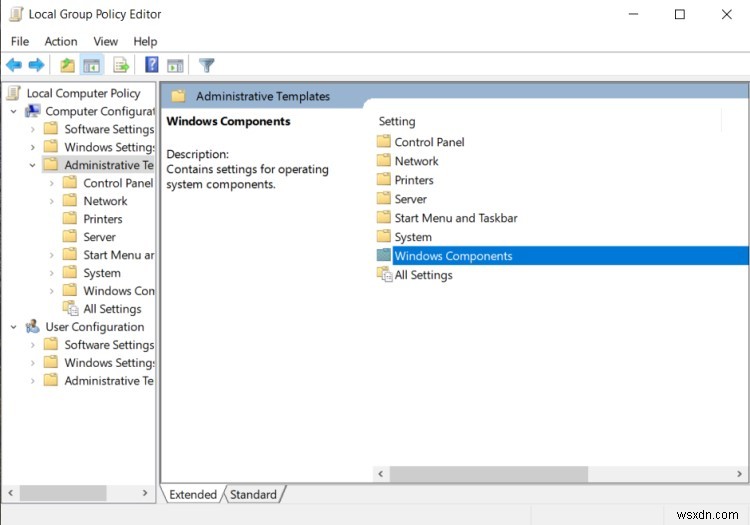Collapse the selected Administrative Templates node
The image size is (750, 525).
click(x=33, y=165)
